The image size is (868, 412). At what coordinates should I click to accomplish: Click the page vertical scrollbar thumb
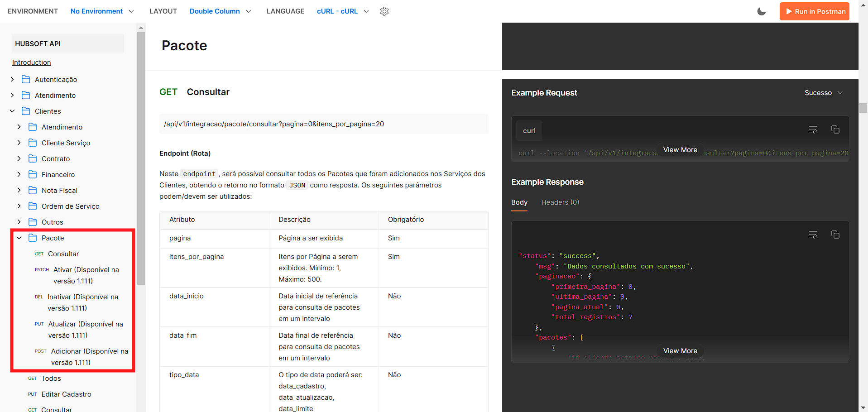click(x=863, y=108)
